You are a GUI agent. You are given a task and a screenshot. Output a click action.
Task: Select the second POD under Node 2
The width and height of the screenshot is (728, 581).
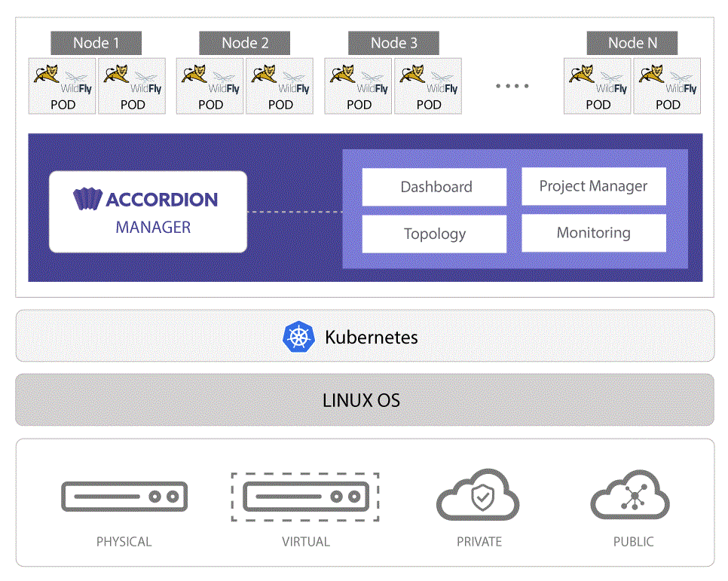coord(280,86)
